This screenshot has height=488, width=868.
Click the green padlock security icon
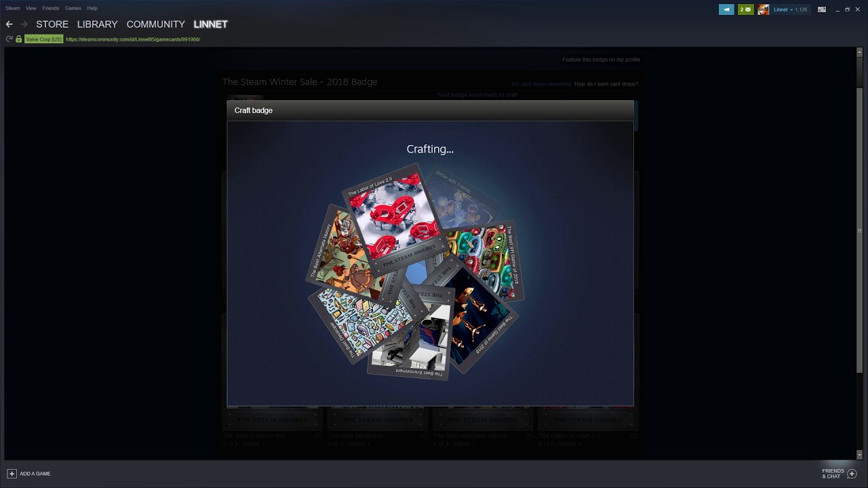[19, 39]
